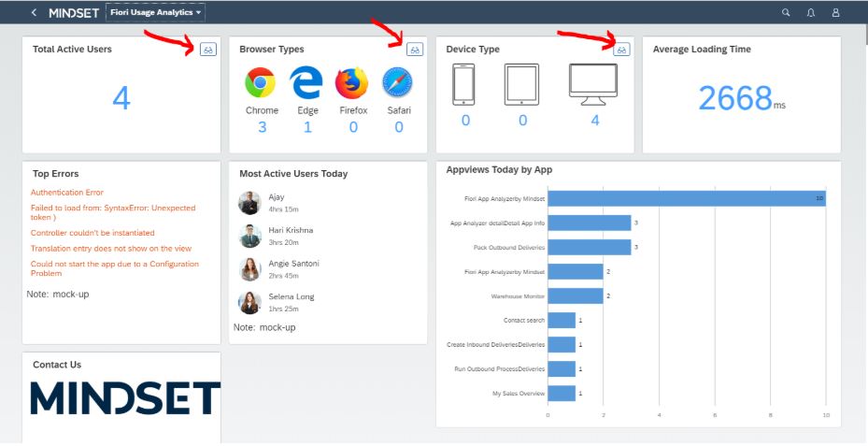
Task: Open Controller couldn't be instantiated error
Action: [x=92, y=233]
